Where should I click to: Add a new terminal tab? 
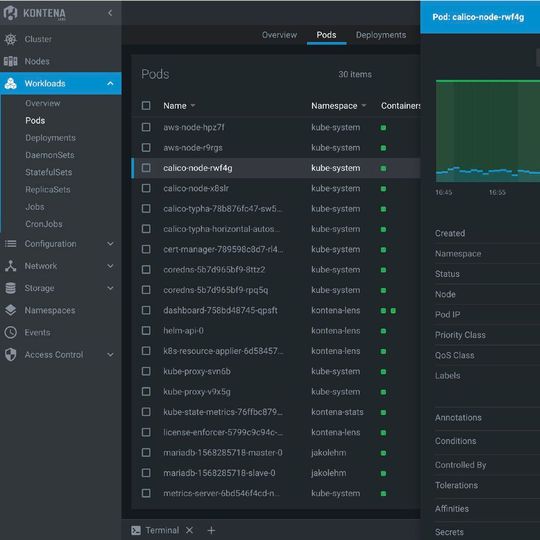coord(211,530)
